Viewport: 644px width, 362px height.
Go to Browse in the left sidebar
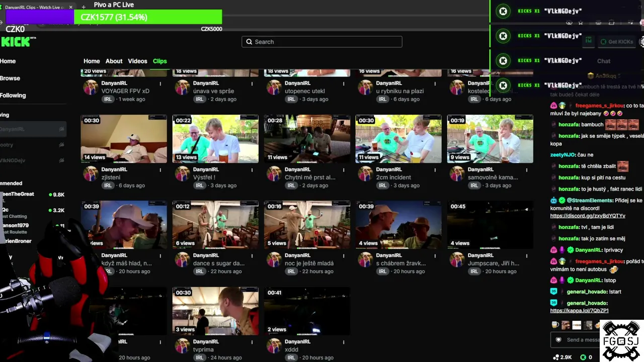click(10, 78)
